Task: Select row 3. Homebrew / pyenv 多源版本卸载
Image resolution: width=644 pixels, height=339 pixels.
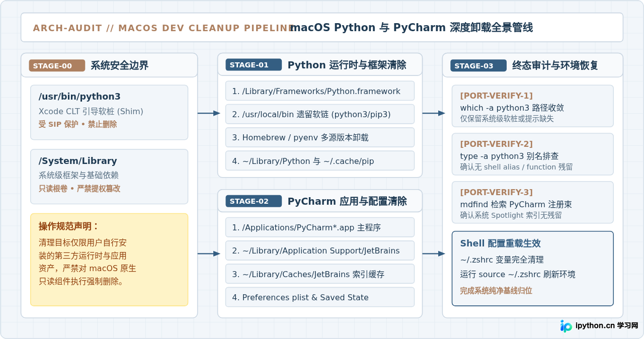Action: click(x=320, y=137)
